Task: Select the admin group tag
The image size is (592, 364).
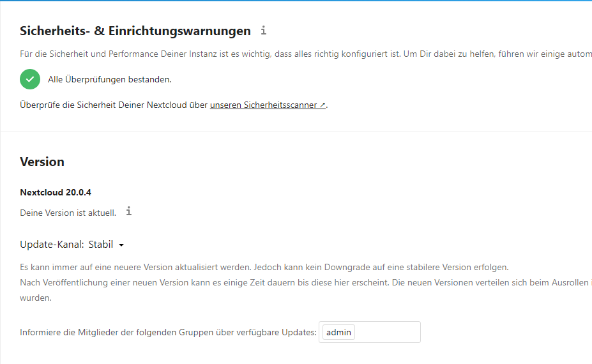Action: click(x=338, y=332)
